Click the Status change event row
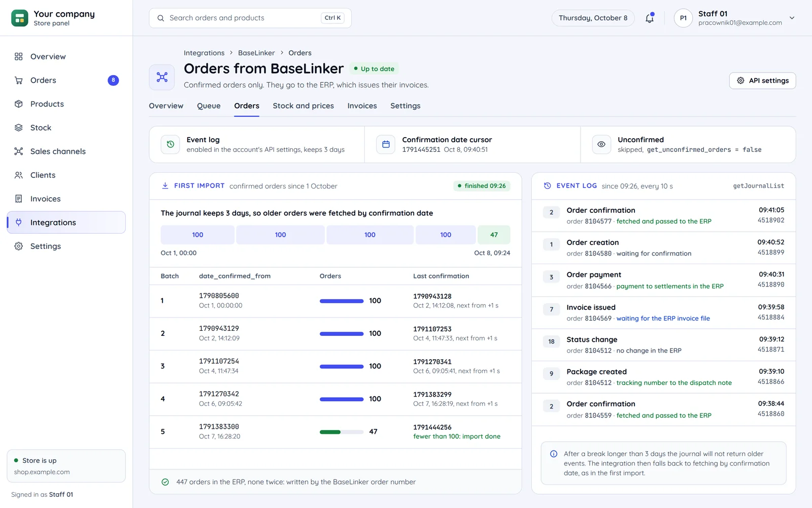 (x=664, y=345)
